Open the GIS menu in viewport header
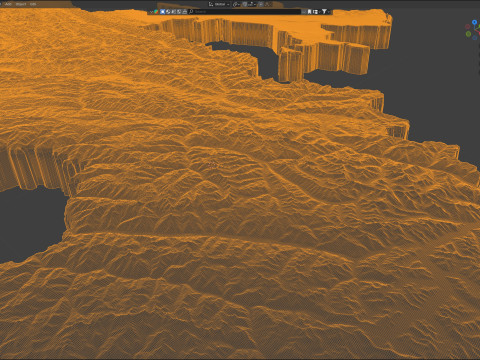This screenshot has height=360, width=480. point(33,4)
